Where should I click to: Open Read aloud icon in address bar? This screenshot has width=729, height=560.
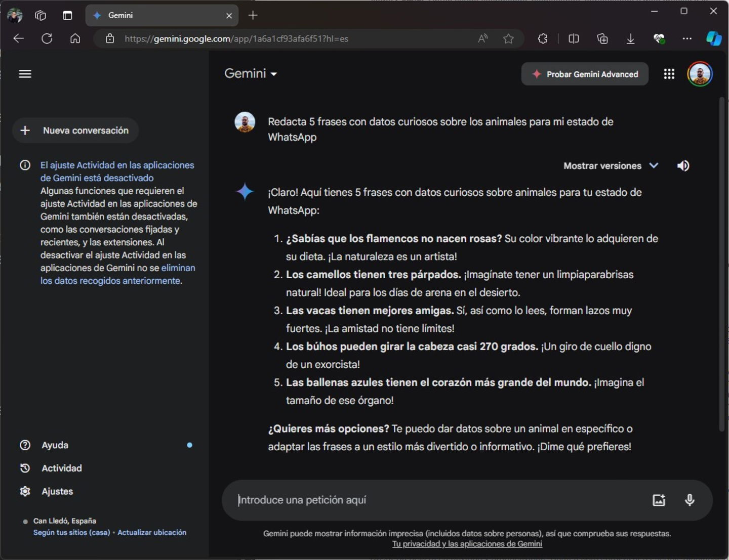(483, 38)
